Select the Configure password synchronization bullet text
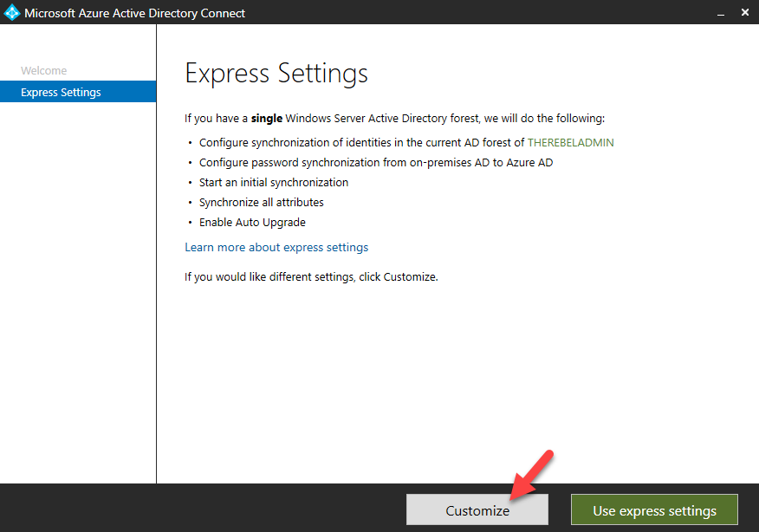This screenshot has height=532, width=759. (x=376, y=163)
